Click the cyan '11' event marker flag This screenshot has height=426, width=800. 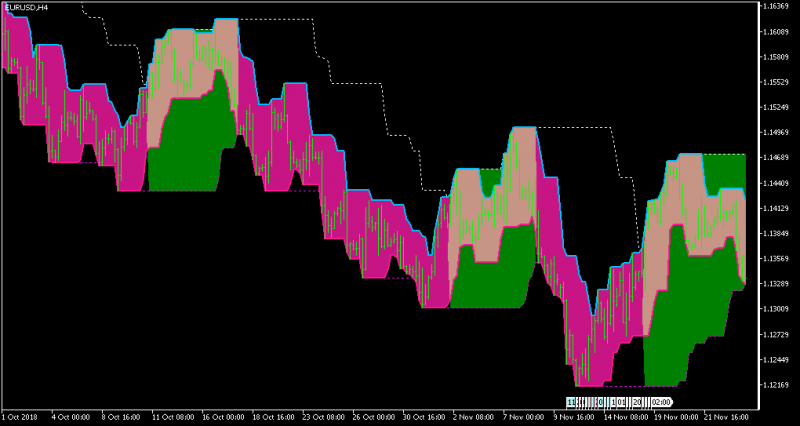pos(571,403)
